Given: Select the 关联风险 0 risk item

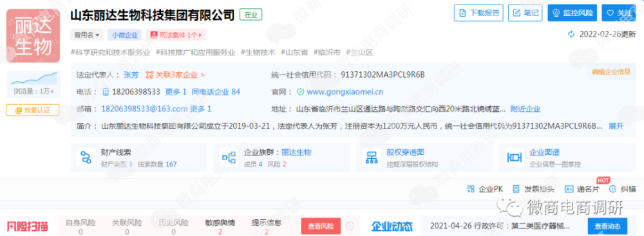Looking at the screenshot, I should tap(127, 227).
